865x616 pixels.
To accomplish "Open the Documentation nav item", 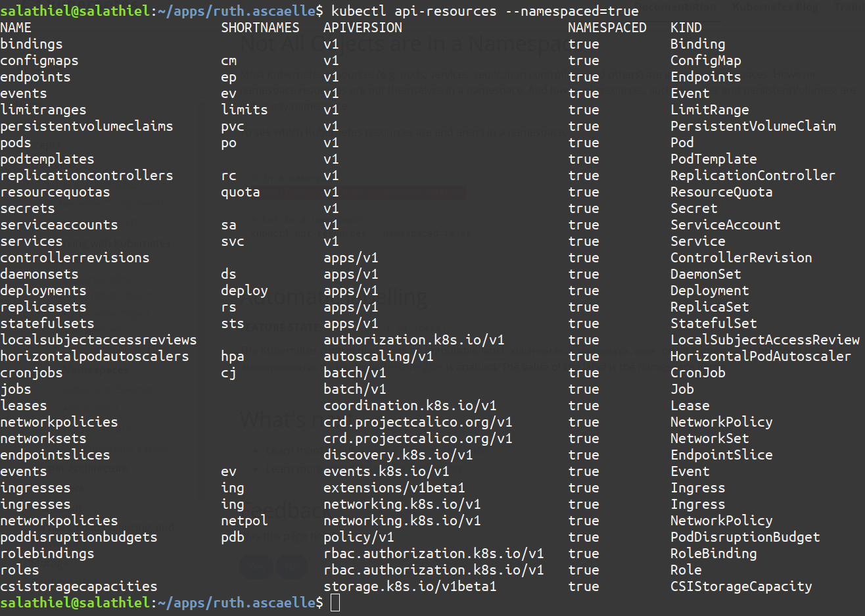I will [675, 7].
